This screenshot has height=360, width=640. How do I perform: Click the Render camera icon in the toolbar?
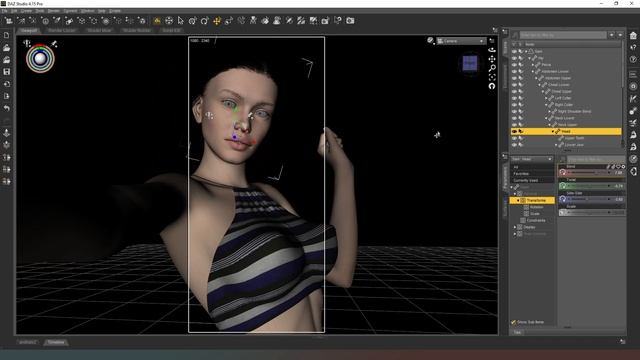point(350,20)
